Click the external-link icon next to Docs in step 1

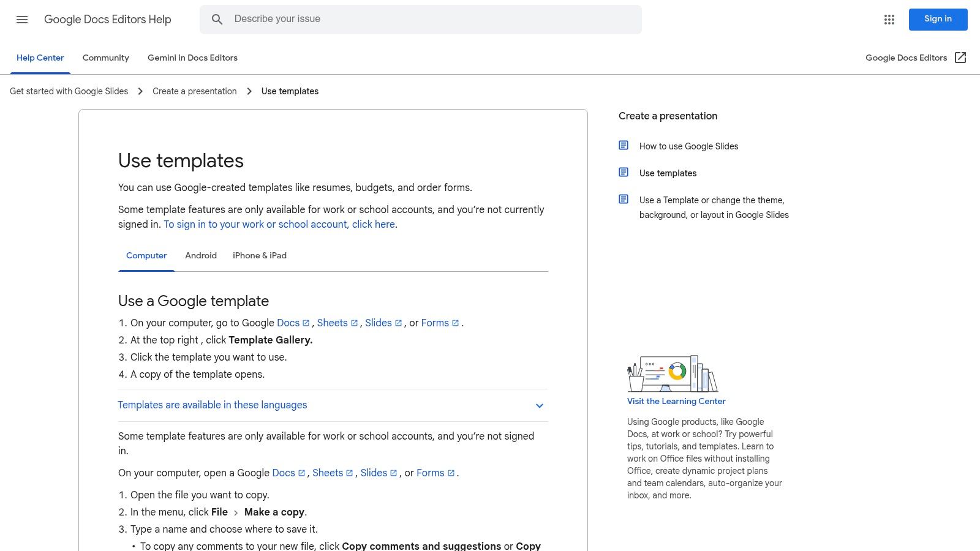coord(306,323)
